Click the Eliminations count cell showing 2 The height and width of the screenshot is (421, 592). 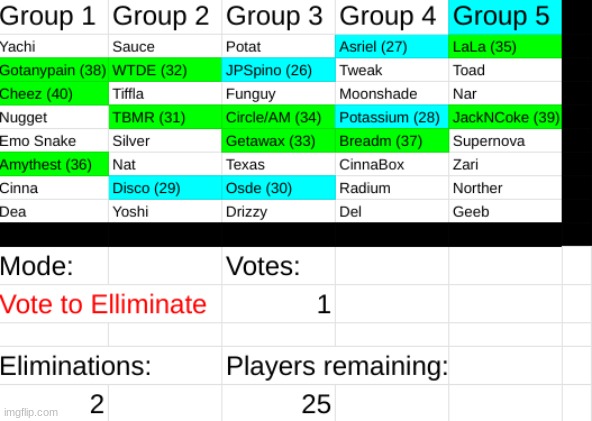click(54, 403)
